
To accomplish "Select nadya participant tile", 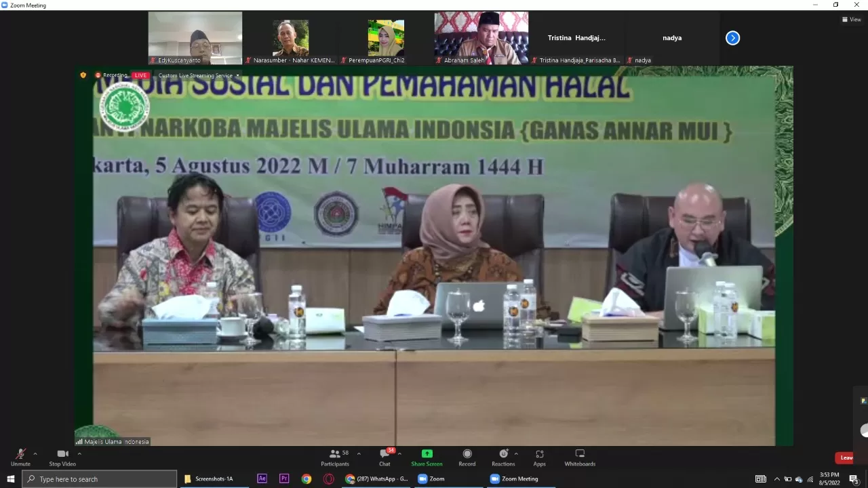I will pyautogui.click(x=672, y=38).
